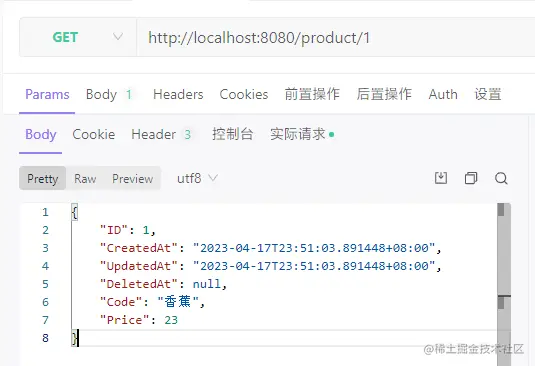Open the 控制台 console tab
This screenshot has height=366, width=535.
click(x=232, y=134)
